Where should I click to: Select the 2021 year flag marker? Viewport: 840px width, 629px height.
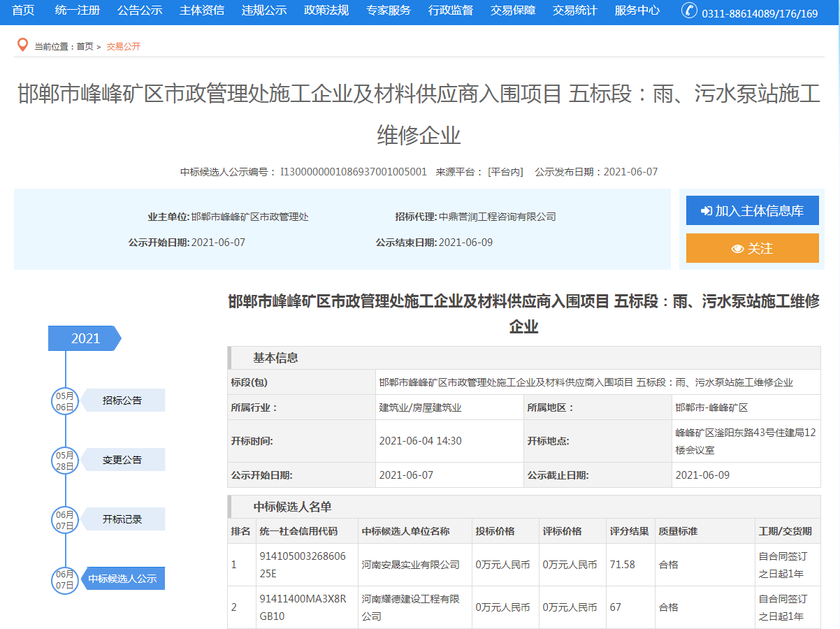(85, 338)
